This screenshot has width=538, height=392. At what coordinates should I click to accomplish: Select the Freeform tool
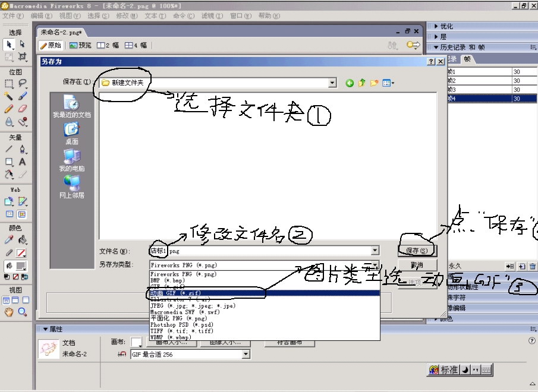[9, 175]
